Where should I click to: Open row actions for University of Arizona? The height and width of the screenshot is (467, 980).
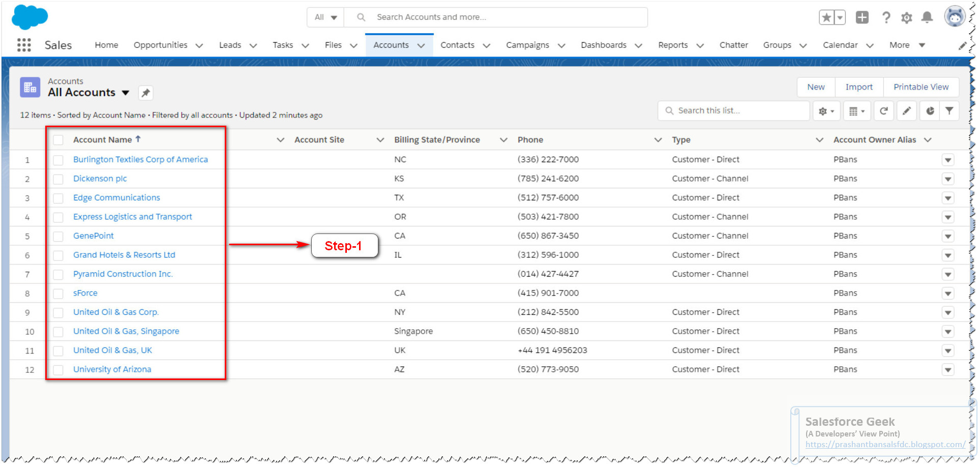[948, 370]
